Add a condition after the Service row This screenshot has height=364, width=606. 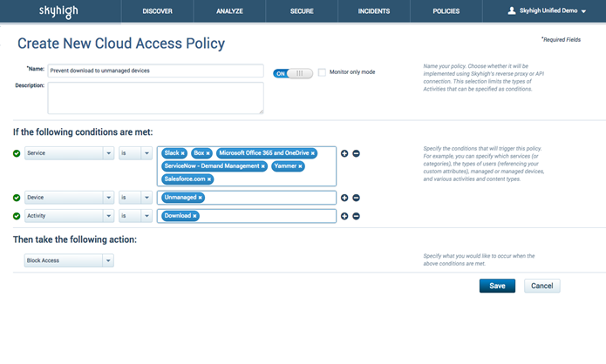click(344, 153)
